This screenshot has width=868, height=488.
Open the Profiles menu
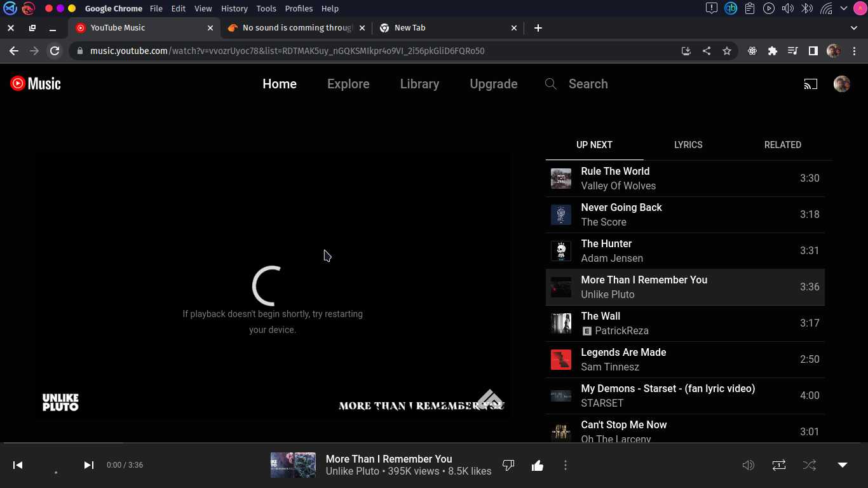tap(299, 9)
